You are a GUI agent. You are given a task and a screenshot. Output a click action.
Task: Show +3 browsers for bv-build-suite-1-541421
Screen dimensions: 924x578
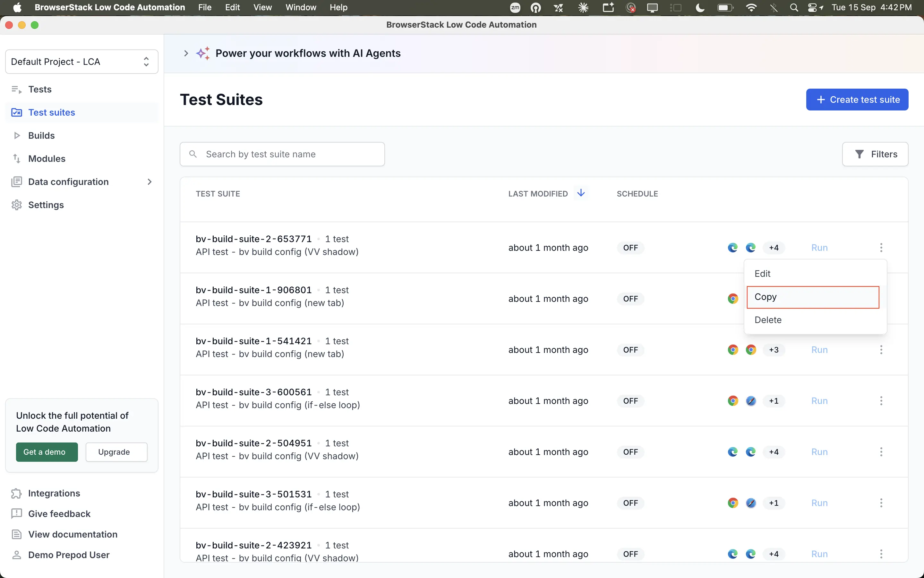pyautogui.click(x=774, y=350)
